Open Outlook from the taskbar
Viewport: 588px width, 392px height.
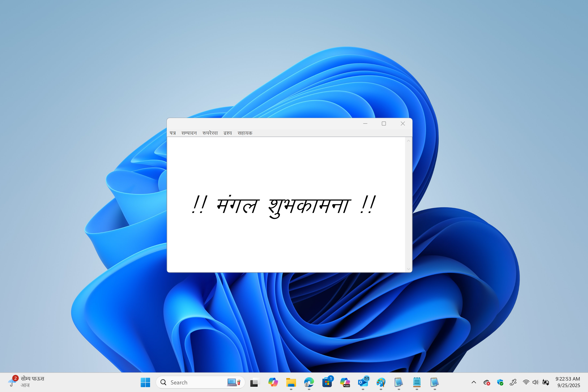[363, 382]
